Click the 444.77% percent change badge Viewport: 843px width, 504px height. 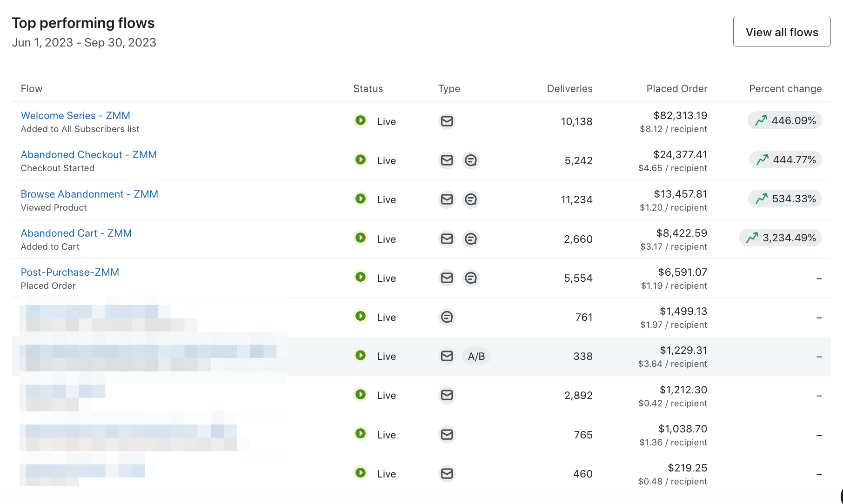(785, 159)
